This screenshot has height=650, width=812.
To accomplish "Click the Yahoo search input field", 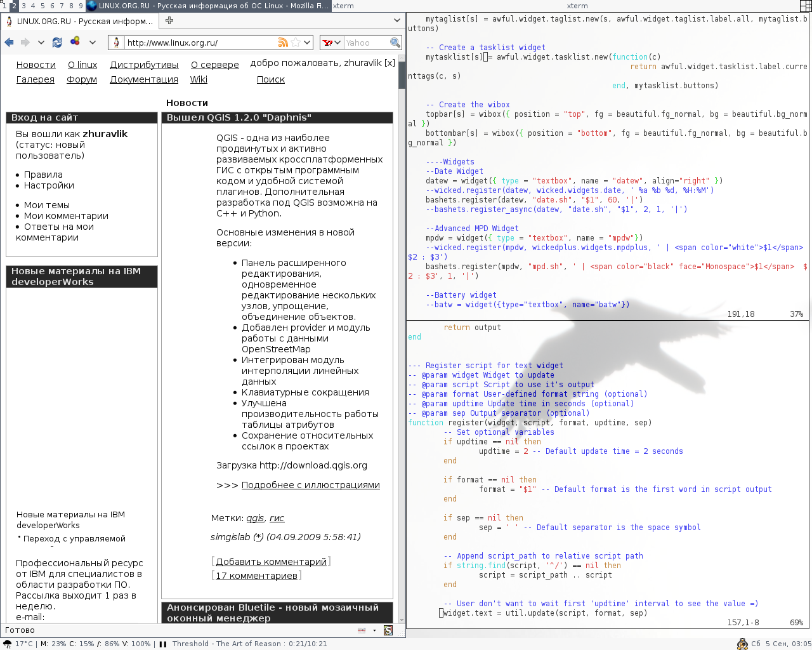I will (366, 43).
